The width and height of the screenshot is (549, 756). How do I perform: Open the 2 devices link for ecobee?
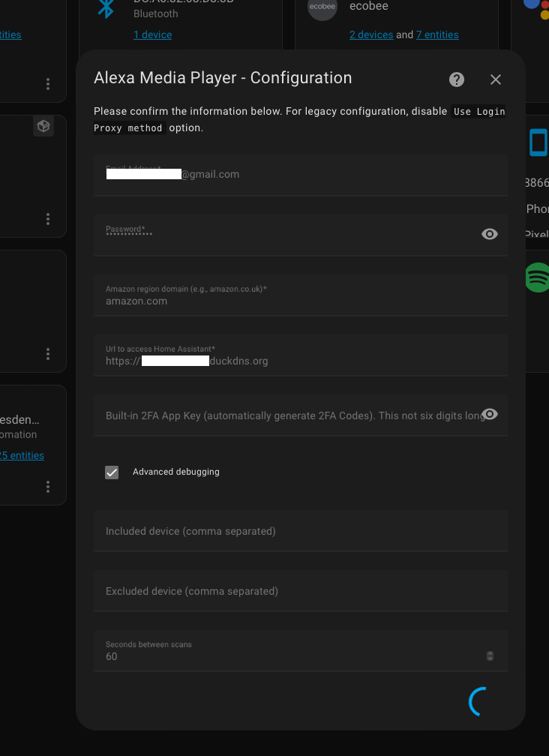[x=370, y=34]
